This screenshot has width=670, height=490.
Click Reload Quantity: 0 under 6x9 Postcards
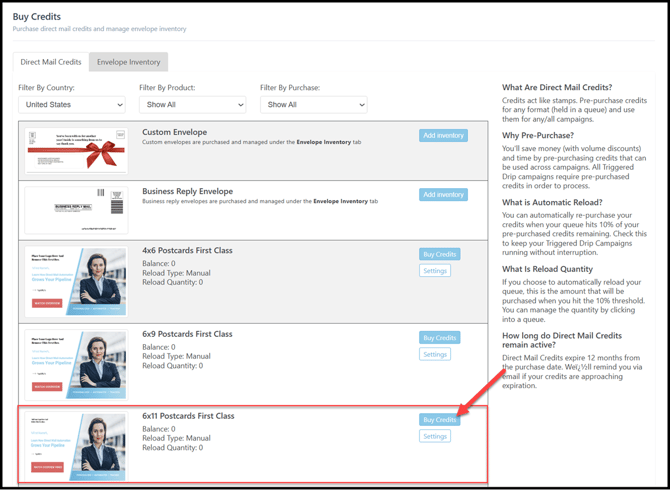tap(173, 366)
